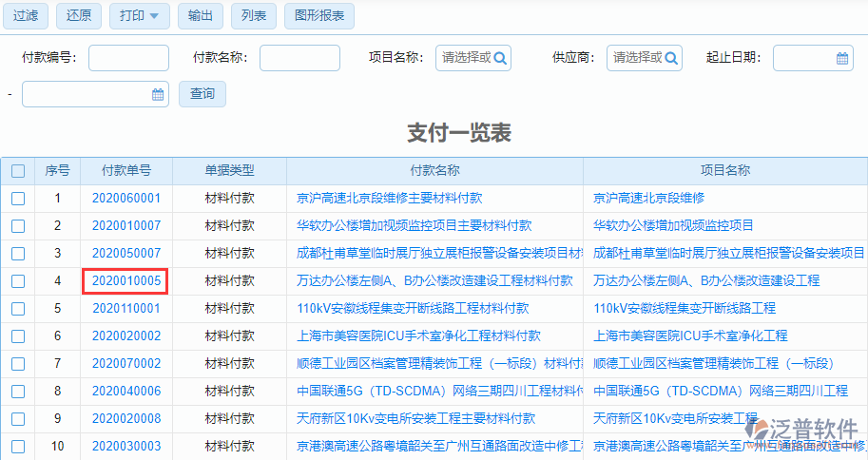Open payment number link 2020110001
868x460 pixels.
[126, 308]
